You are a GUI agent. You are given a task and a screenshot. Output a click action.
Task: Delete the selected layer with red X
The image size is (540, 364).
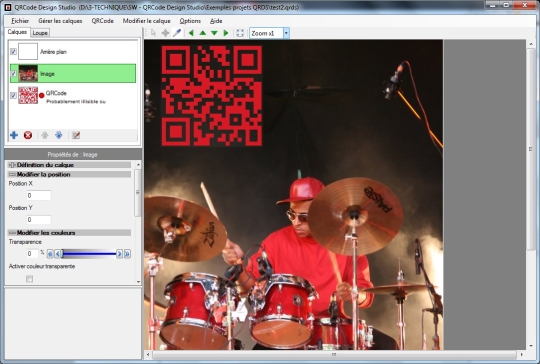28,135
